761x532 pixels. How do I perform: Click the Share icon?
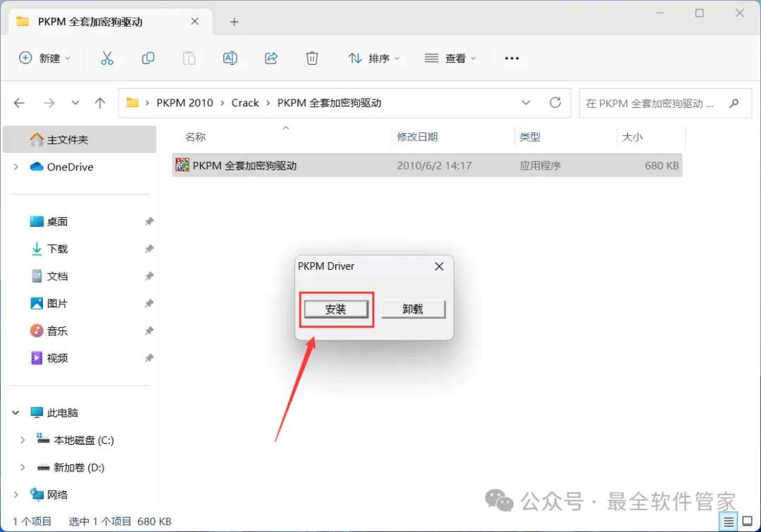pyautogui.click(x=271, y=58)
